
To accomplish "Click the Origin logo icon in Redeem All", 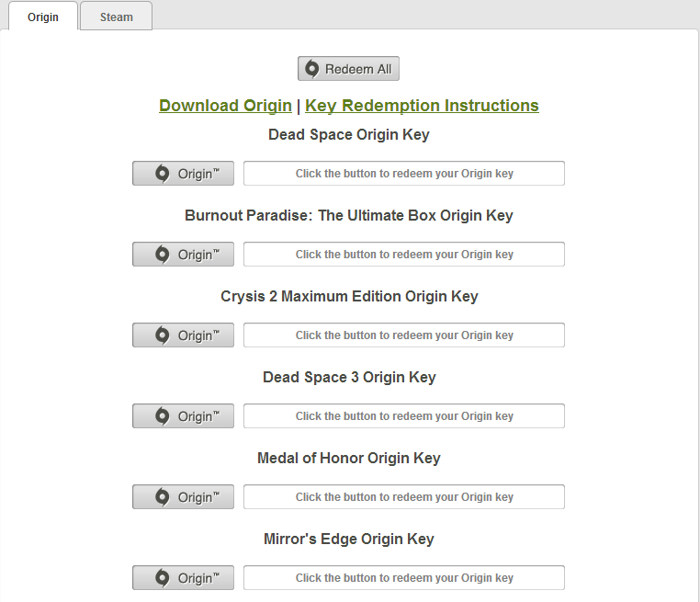I will coord(311,69).
